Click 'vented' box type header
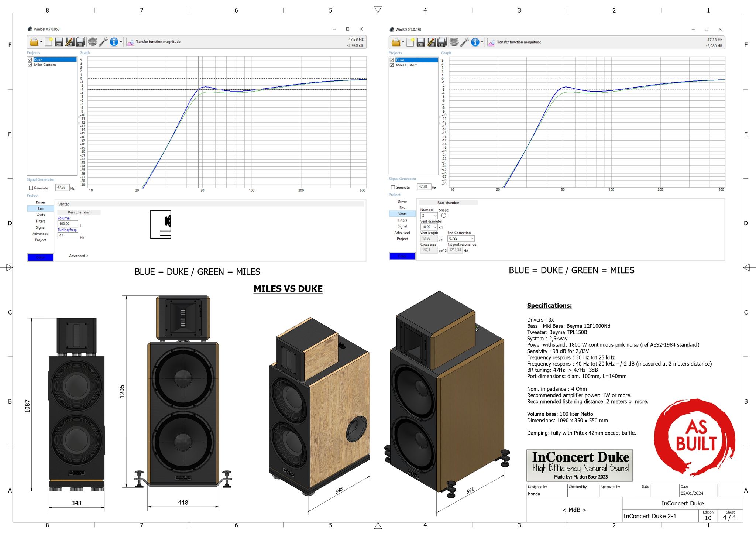The image size is (756, 535). pyautogui.click(x=211, y=204)
